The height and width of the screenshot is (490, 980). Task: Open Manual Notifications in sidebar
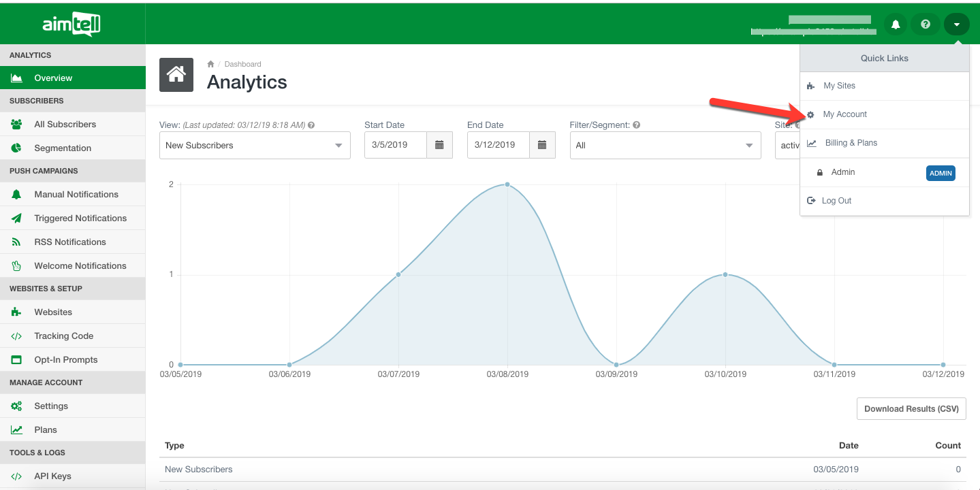pos(76,195)
